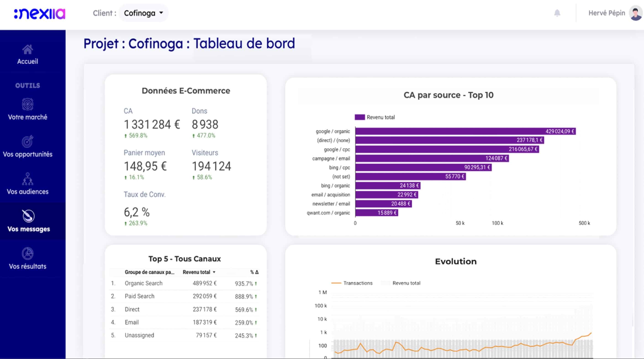The image size is (644, 359).
Task: Click the Hervé Pépin user name
Action: (607, 13)
